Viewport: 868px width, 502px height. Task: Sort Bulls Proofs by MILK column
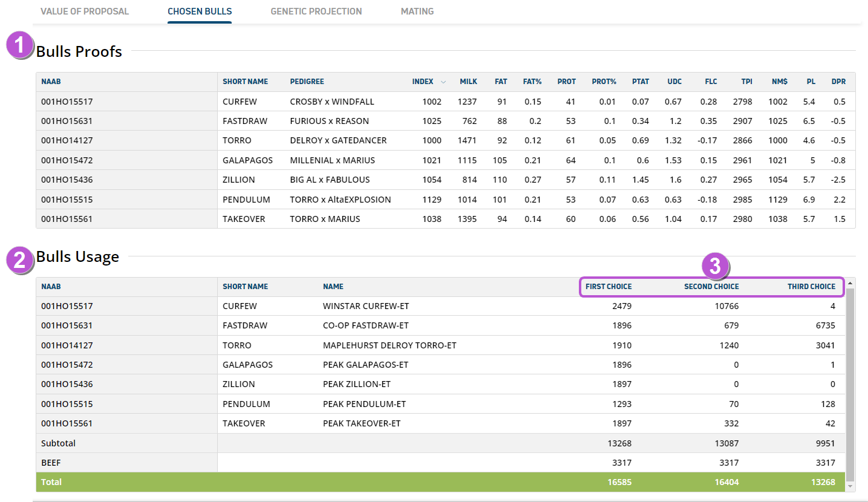468,82
